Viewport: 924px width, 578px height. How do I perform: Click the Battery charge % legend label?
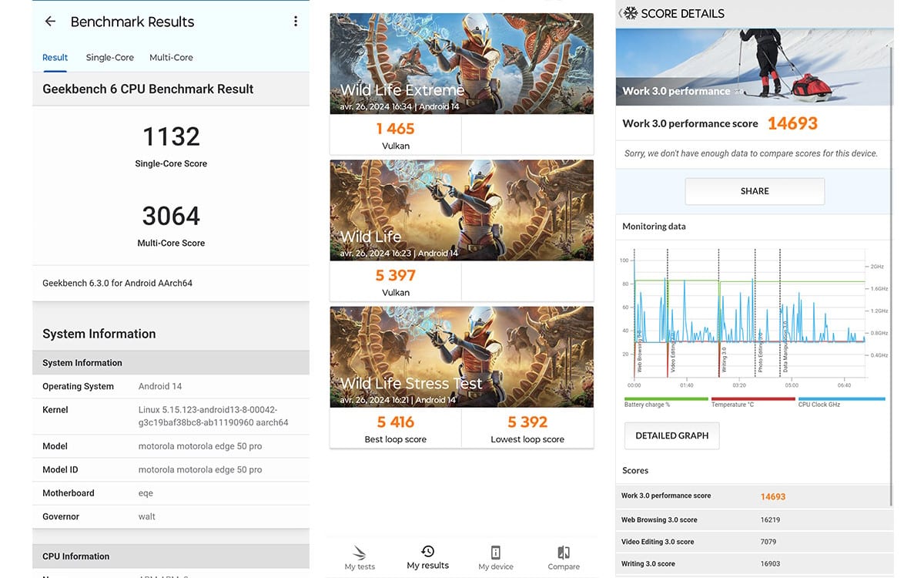click(x=647, y=405)
